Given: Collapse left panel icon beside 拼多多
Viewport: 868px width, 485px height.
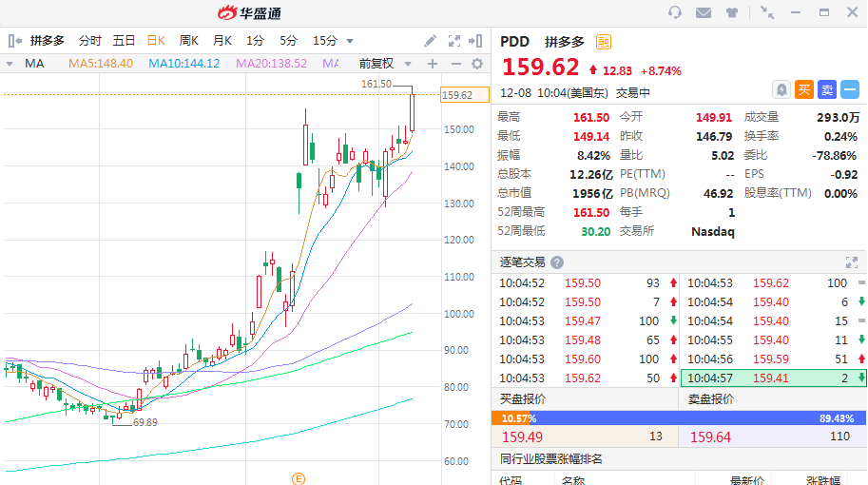Looking at the screenshot, I should 15,40.
